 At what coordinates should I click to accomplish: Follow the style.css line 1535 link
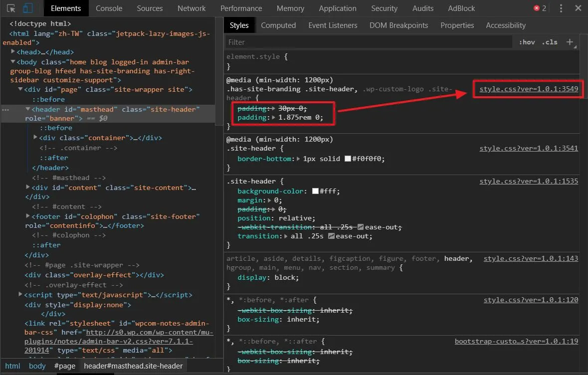[529, 181]
